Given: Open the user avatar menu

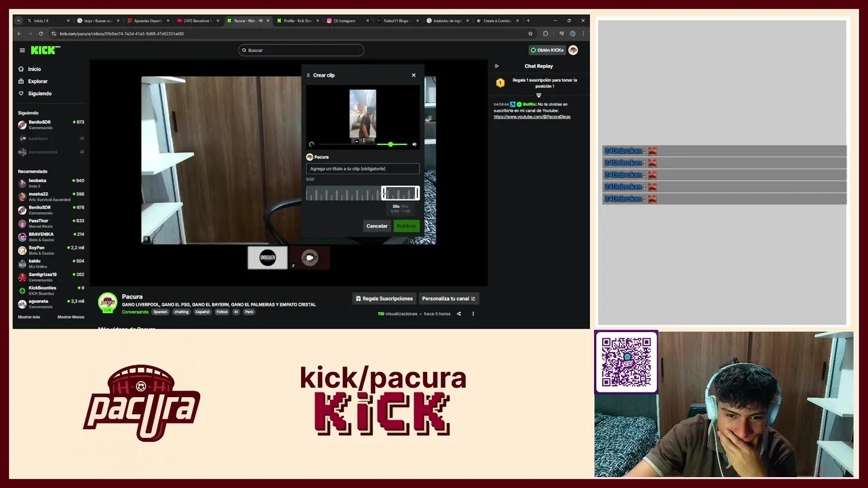Looking at the screenshot, I should (573, 50).
